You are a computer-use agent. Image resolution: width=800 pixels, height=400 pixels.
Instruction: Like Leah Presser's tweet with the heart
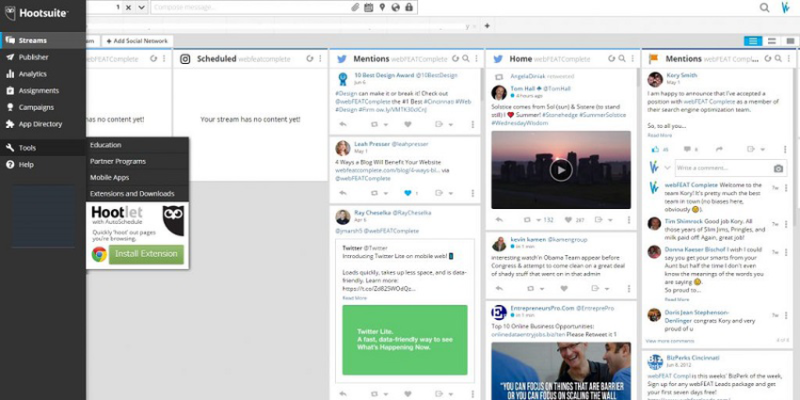point(407,192)
